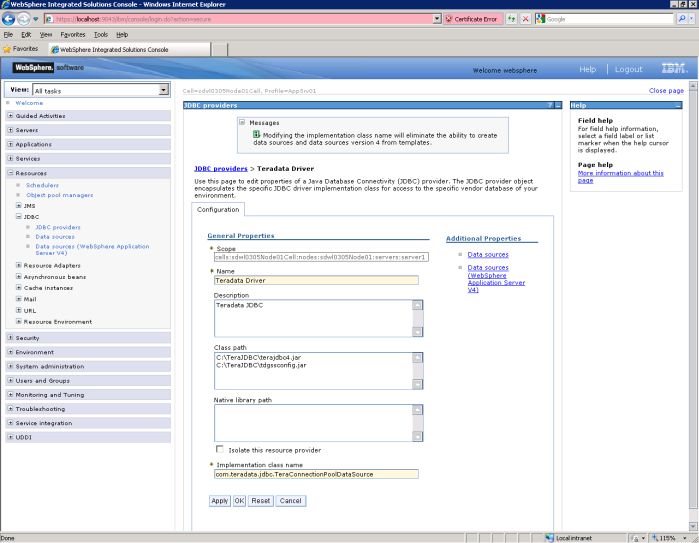
Task: Open Schedulers in navigation tree
Action: click(x=42, y=185)
